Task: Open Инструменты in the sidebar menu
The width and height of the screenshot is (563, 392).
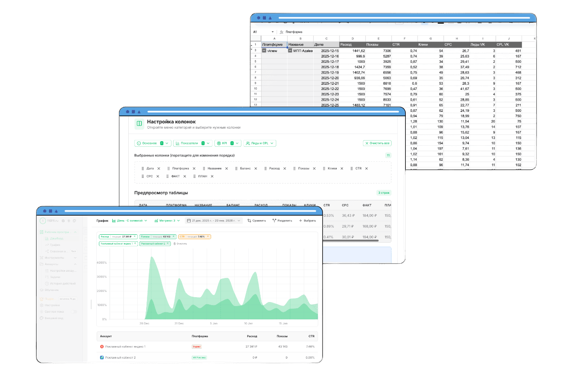Action: 54,257
